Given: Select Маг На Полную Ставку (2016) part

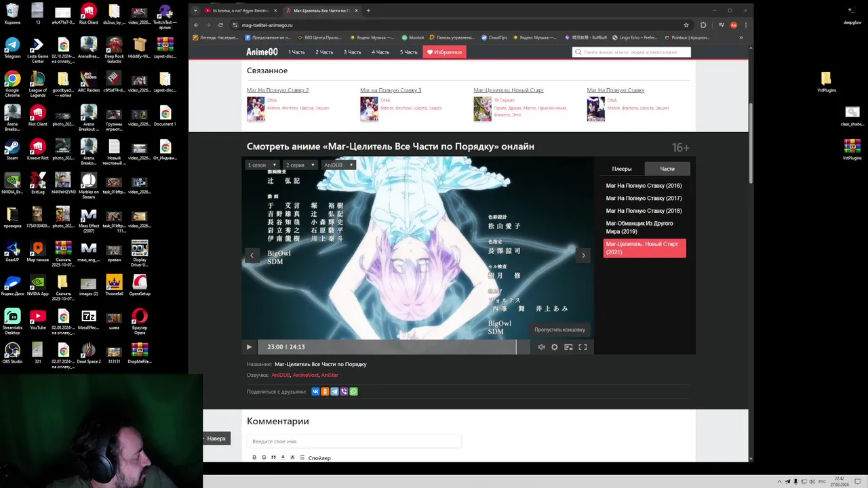Looking at the screenshot, I should (644, 186).
